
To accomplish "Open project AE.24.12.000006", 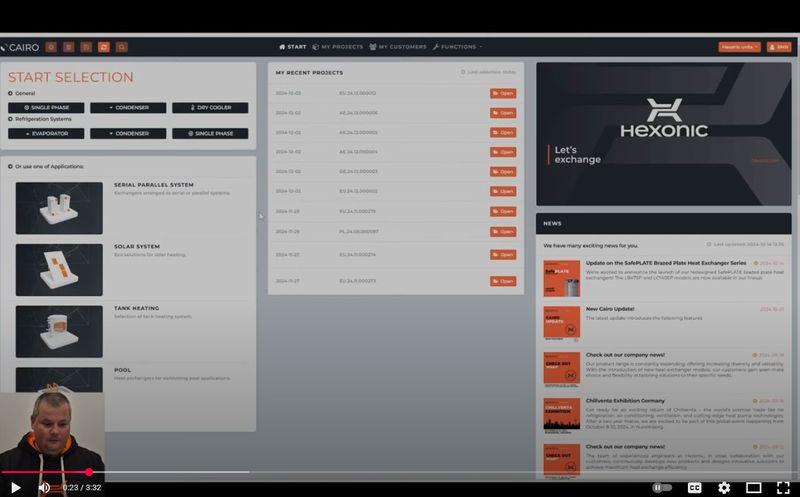I will click(x=503, y=113).
